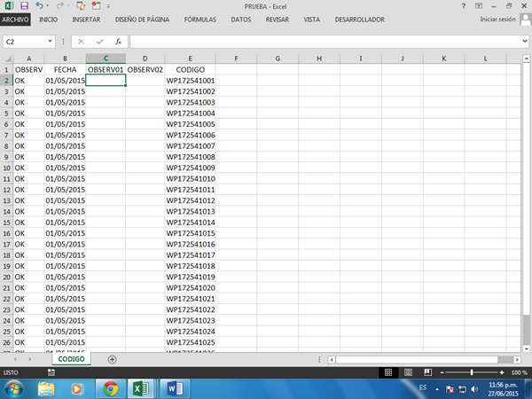Viewport: 532px width, 399px height.
Task: Open Microsoft Word from the taskbar
Action: coord(173,387)
